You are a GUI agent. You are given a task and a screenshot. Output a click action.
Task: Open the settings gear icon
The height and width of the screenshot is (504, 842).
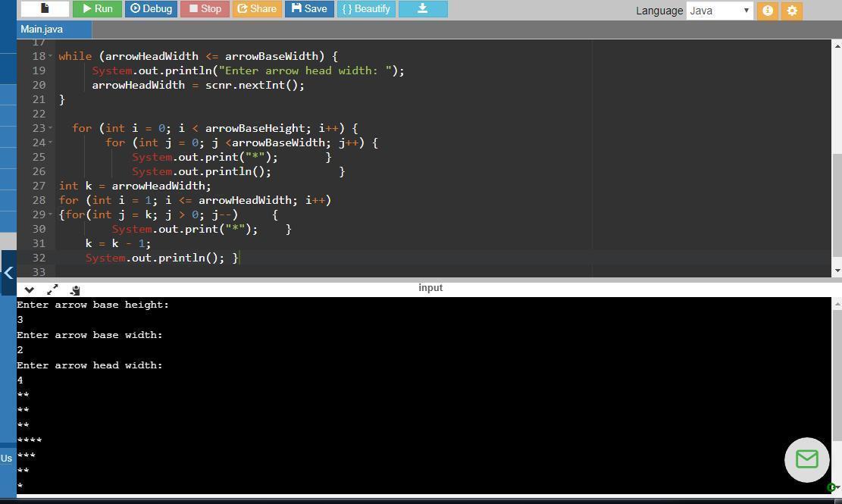point(791,11)
